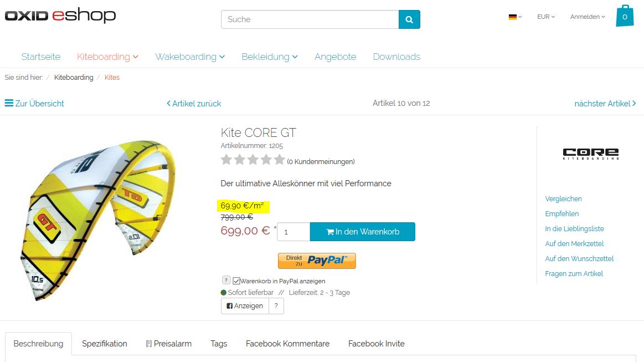Switch to the Spezifikation tab
The height and width of the screenshot is (362, 644).
click(x=105, y=344)
